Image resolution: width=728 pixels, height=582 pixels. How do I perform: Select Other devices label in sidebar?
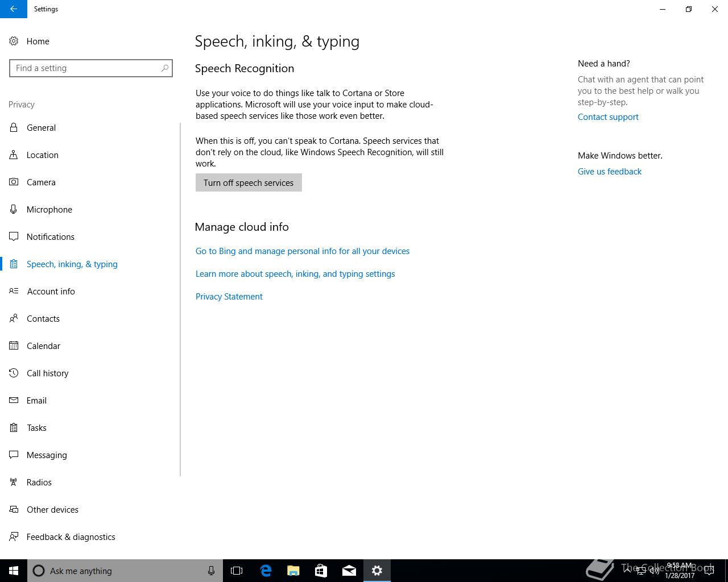[52, 510]
